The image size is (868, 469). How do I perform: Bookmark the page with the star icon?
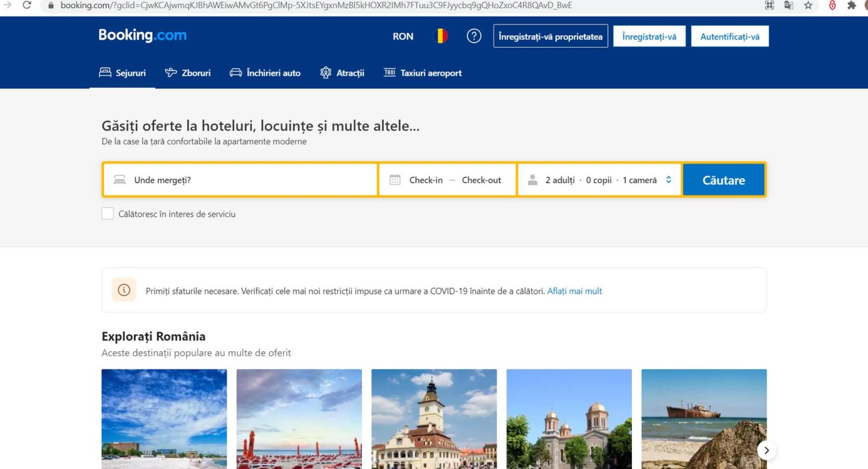[809, 5]
